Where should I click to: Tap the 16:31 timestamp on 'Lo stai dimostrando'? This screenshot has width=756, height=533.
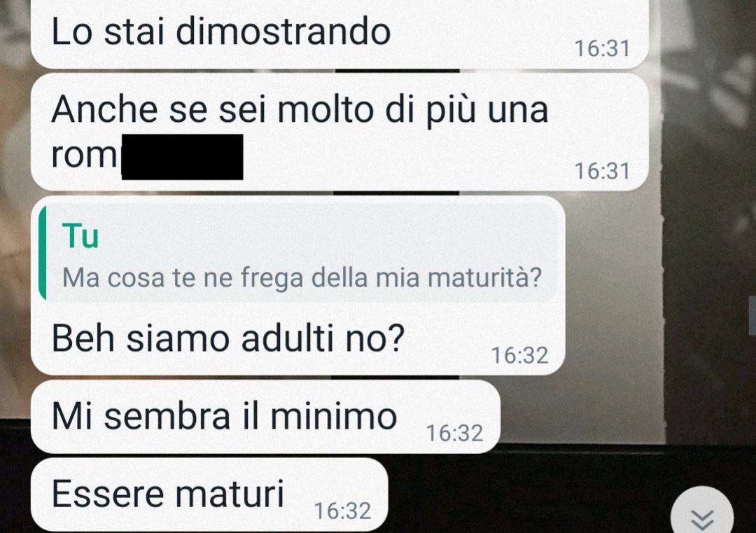(602, 48)
